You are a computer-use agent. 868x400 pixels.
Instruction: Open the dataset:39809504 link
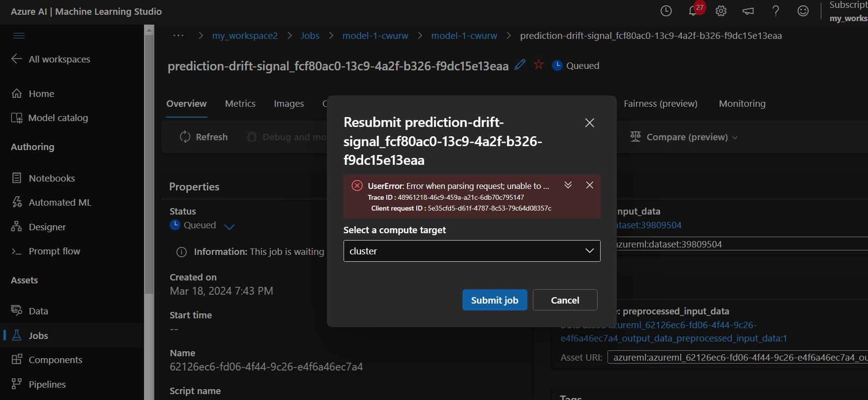click(x=649, y=225)
